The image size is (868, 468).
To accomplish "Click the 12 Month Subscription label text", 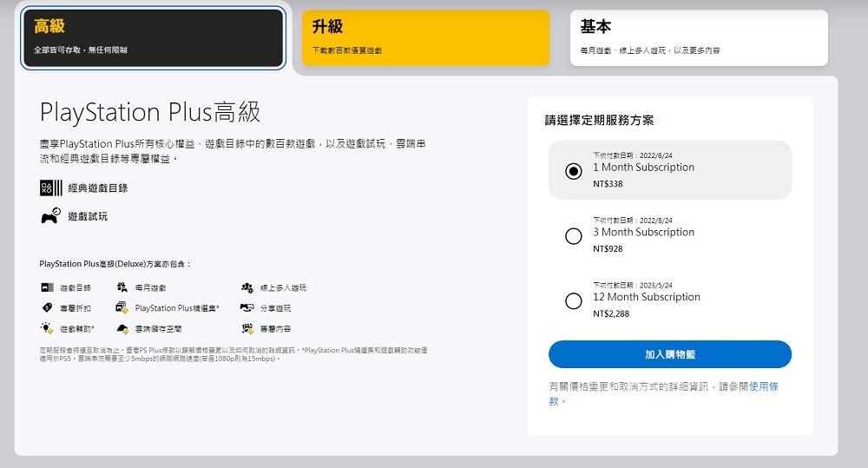I will (647, 297).
